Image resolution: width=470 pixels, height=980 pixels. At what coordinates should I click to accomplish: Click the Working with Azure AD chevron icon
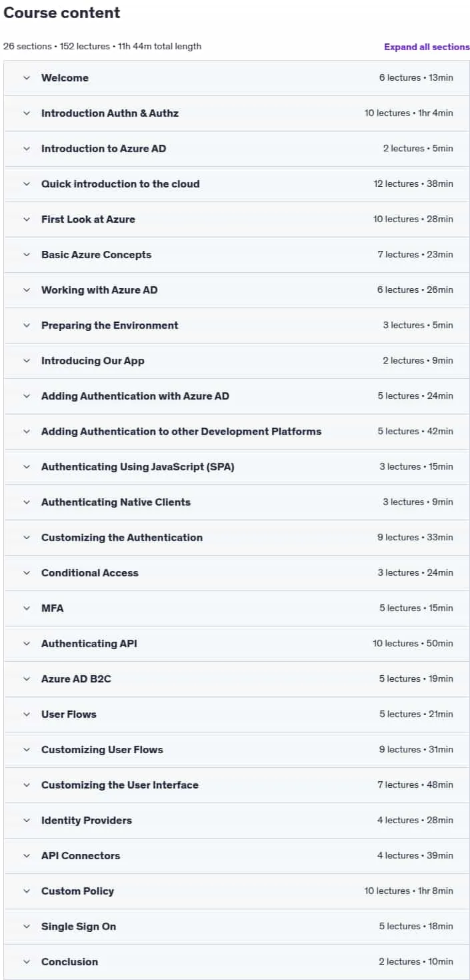click(27, 290)
